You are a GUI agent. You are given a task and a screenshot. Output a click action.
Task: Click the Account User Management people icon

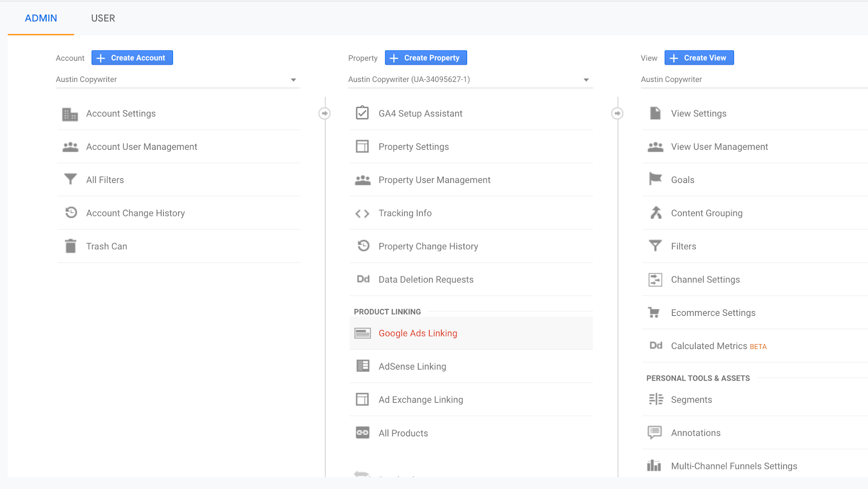(71, 147)
